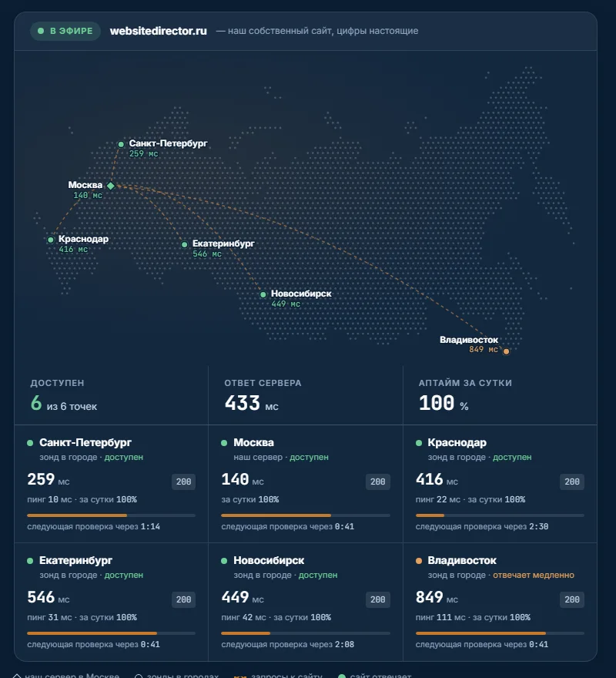This screenshot has height=678, width=616.
Task: Click «наш сервер · доступен» in Москва card
Action: [281, 458]
